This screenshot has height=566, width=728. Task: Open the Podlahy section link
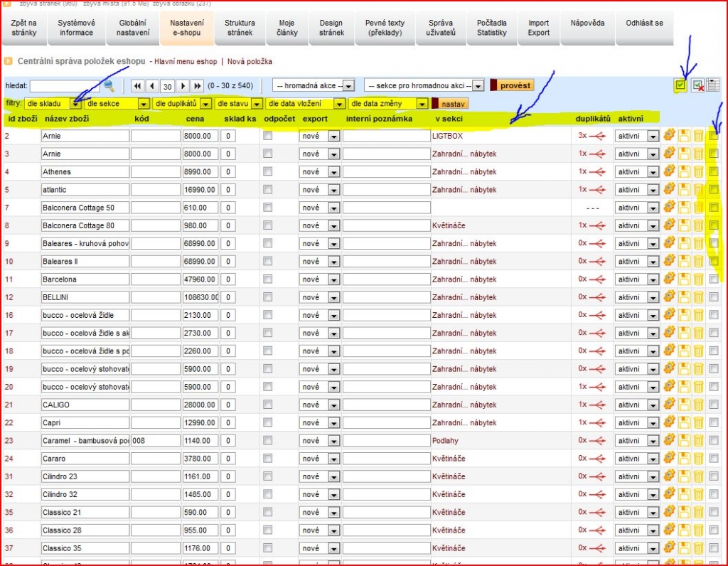click(445, 441)
